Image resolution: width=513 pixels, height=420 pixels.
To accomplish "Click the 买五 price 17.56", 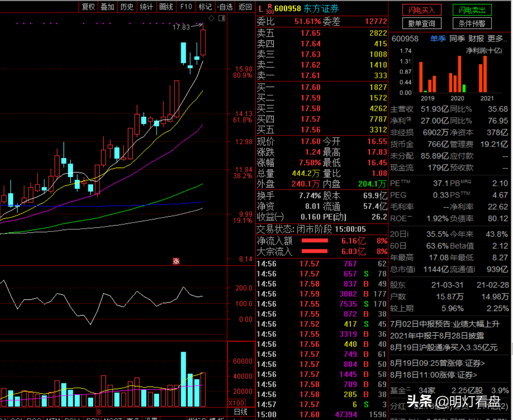I will [310, 130].
